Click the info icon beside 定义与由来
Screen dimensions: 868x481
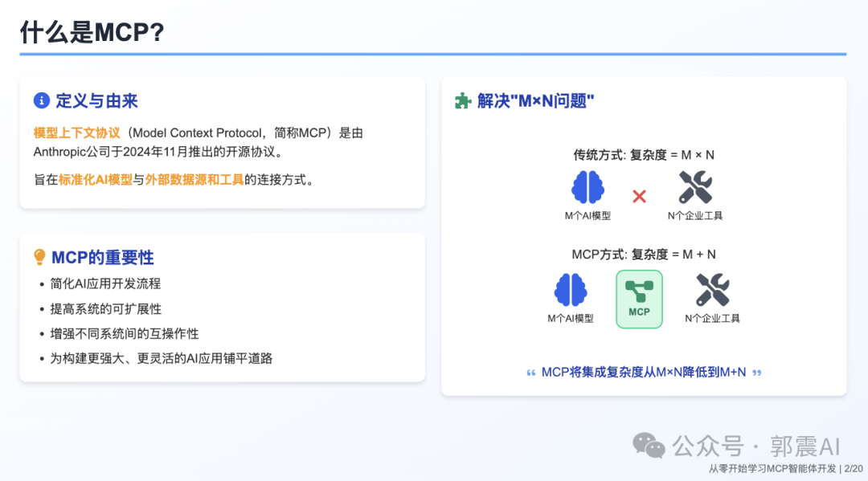pos(40,100)
